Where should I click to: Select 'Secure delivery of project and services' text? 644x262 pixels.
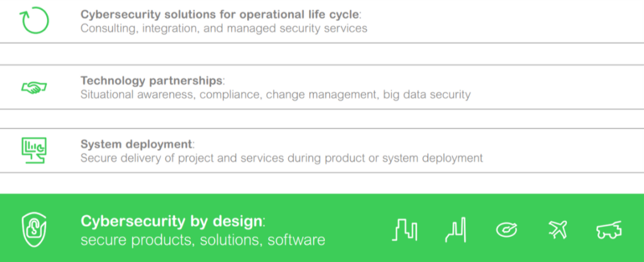tap(182, 158)
